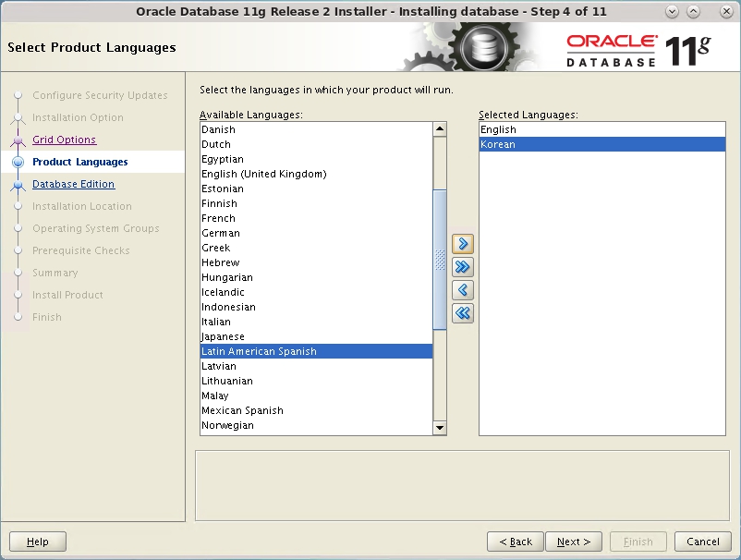Select Norwegian in Available Languages
Screen dimensions: 741x560
pyautogui.click(x=316, y=425)
